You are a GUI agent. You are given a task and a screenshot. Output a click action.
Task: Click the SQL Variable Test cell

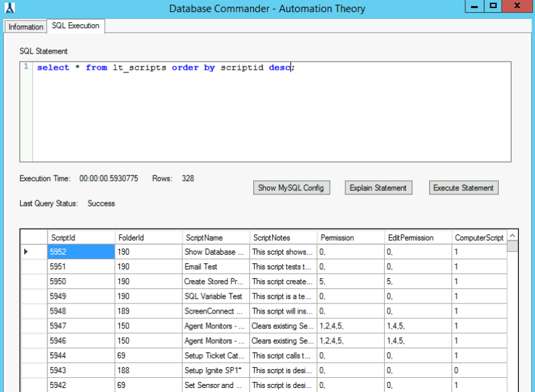[216, 296]
